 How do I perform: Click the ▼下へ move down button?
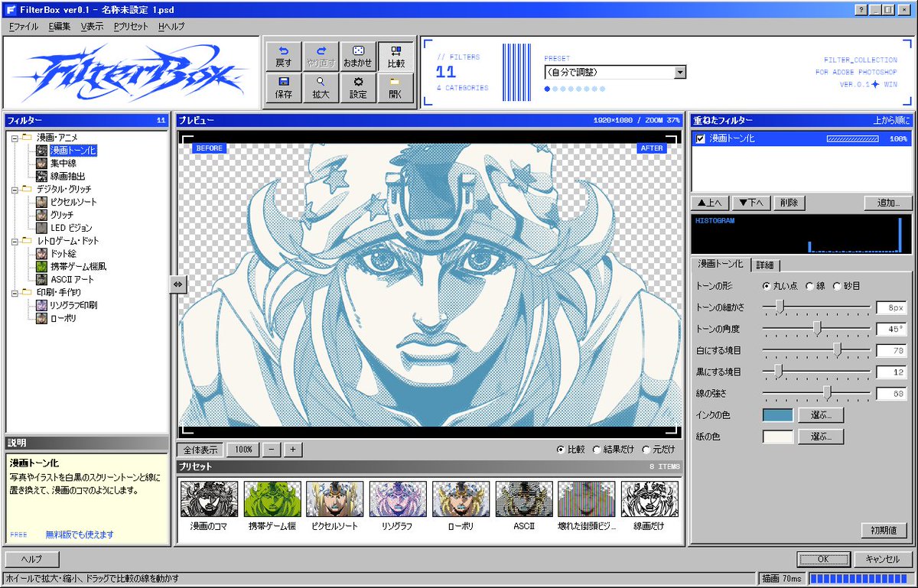click(x=750, y=203)
